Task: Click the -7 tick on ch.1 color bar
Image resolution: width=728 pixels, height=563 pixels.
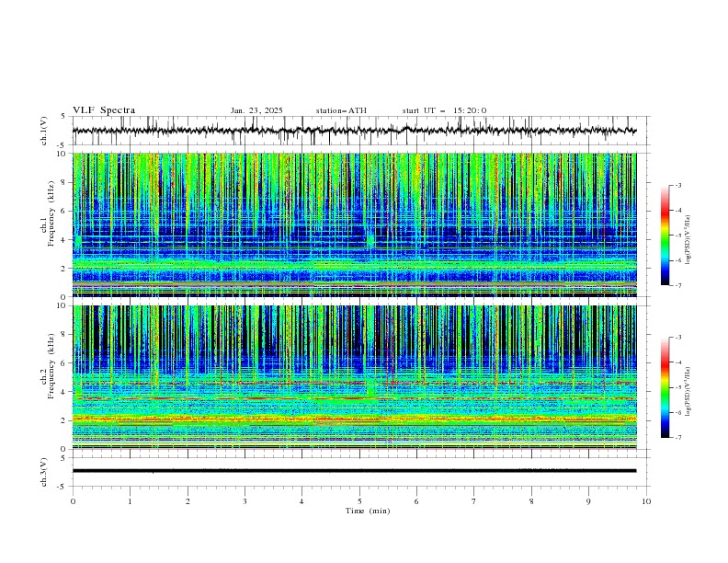Action: tap(677, 285)
